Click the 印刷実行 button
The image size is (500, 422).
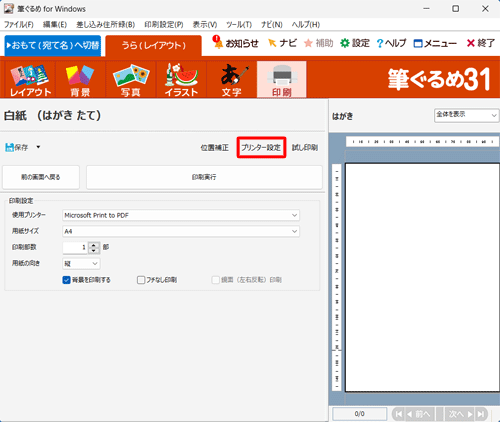pyautogui.click(x=204, y=177)
